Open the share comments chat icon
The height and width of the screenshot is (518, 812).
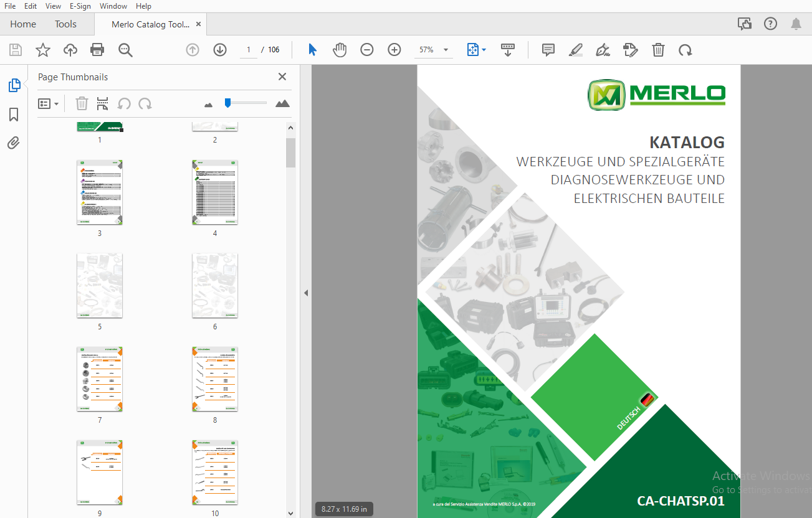744,24
